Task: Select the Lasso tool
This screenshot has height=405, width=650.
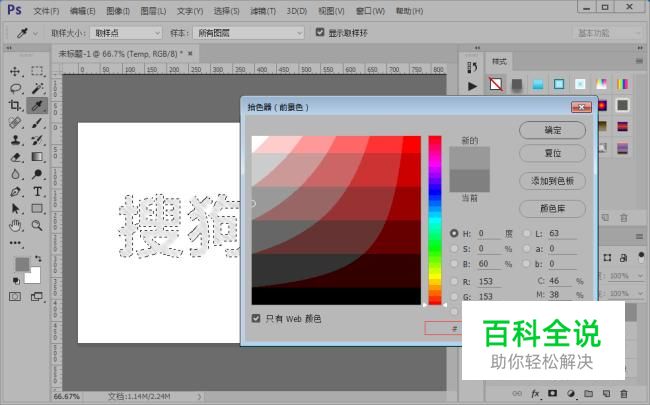Action: coord(15,88)
